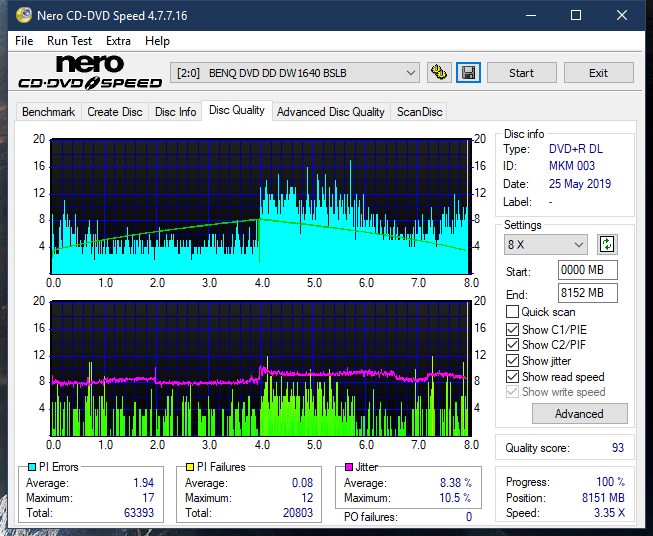Open the BENQ drive selection dropdown
653x536 pixels.
(294, 73)
